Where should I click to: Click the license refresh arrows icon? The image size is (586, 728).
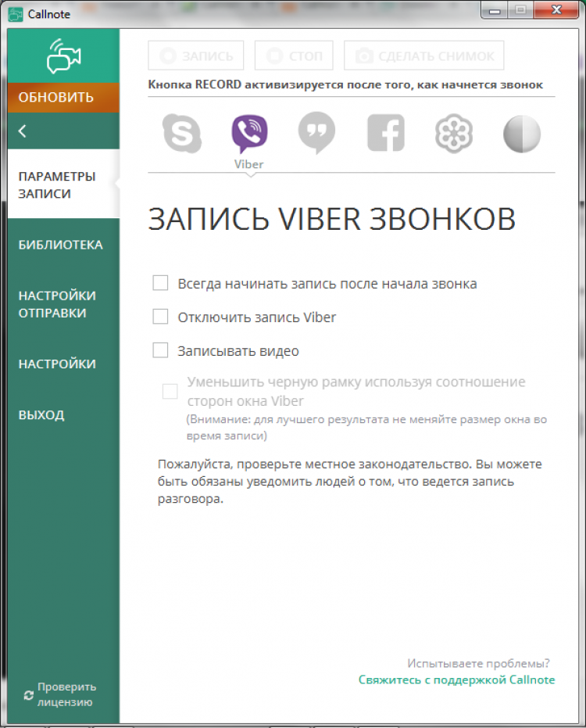coord(29,695)
